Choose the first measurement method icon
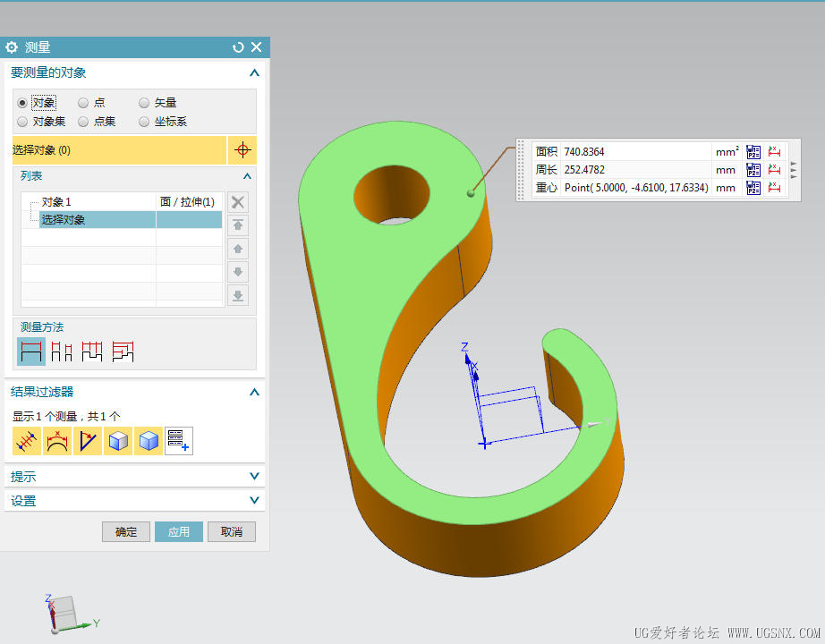 click(31, 352)
